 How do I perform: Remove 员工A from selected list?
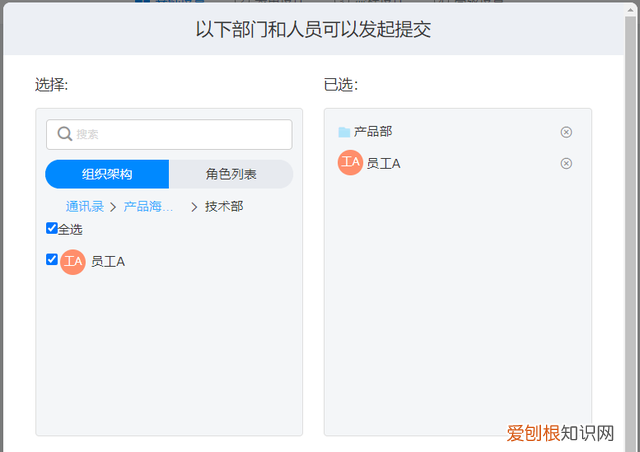pyautogui.click(x=566, y=163)
